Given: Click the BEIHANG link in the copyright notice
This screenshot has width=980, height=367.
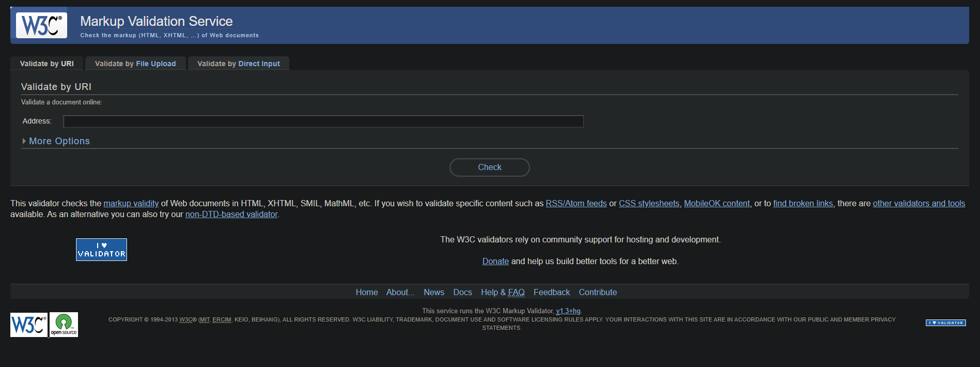Looking at the screenshot, I should 265,320.
